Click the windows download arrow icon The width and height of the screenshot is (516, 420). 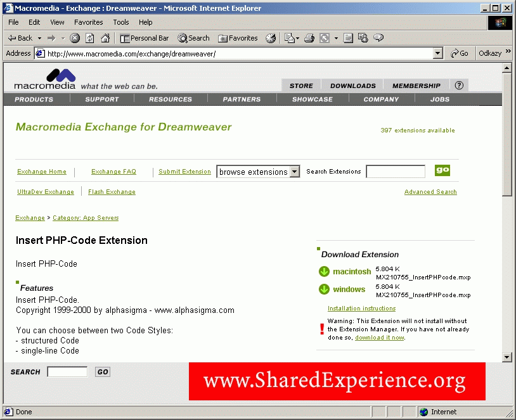324,290
